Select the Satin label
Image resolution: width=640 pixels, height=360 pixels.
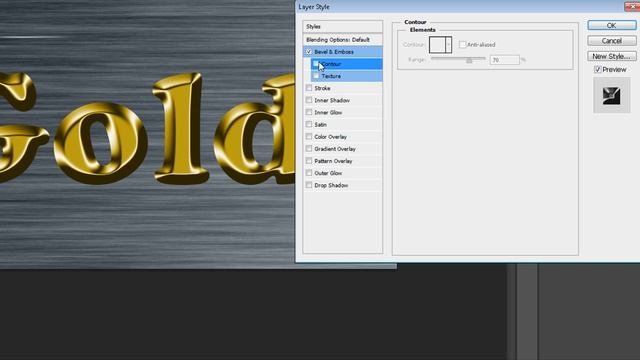click(x=320, y=124)
